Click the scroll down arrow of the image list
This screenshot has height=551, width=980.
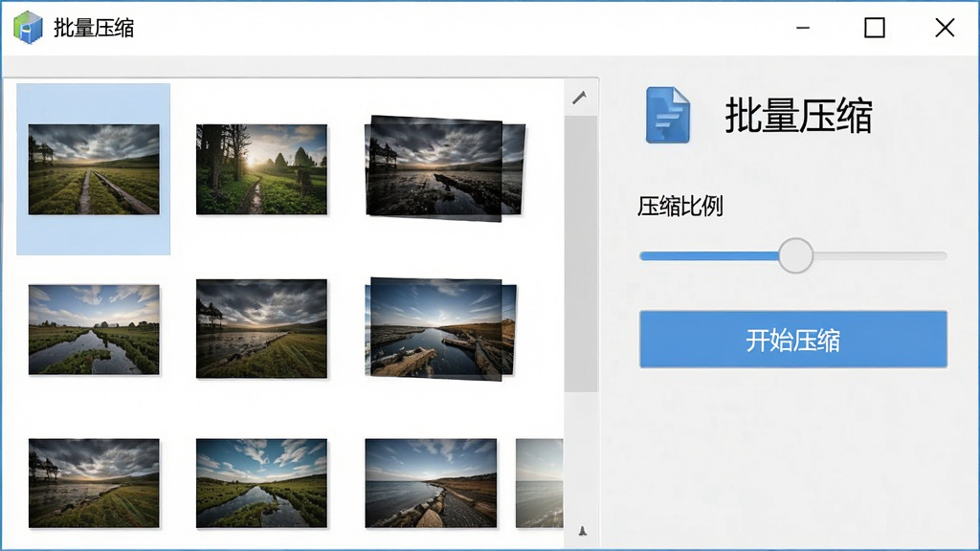pyautogui.click(x=582, y=531)
